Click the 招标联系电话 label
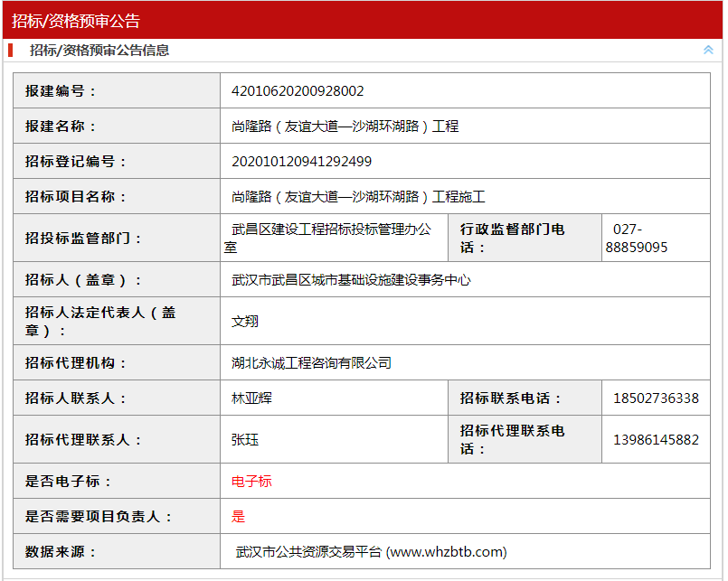 pos(510,398)
